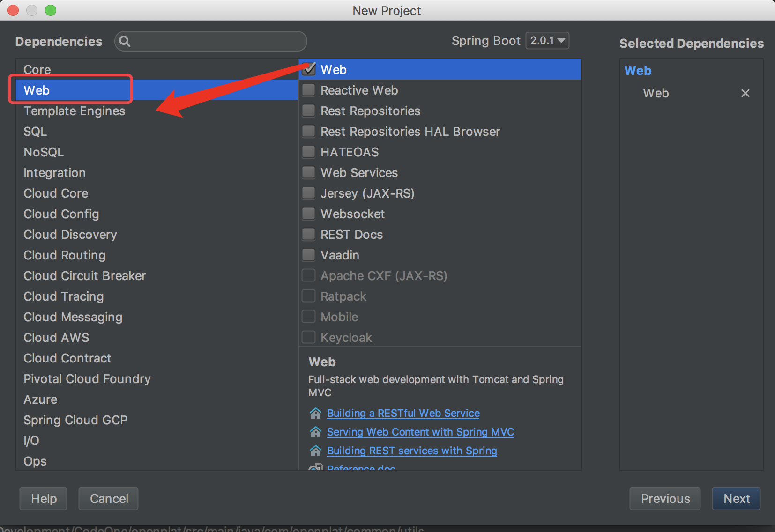This screenshot has height=532, width=775.
Task: Uncheck the Web dependency checkbox
Action: click(x=309, y=69)
